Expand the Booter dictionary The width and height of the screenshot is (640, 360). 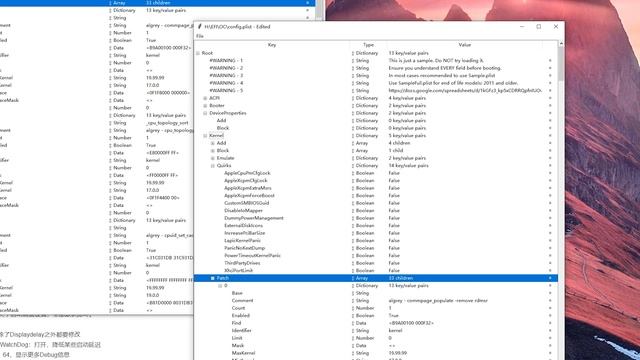[x=205, y=106]
